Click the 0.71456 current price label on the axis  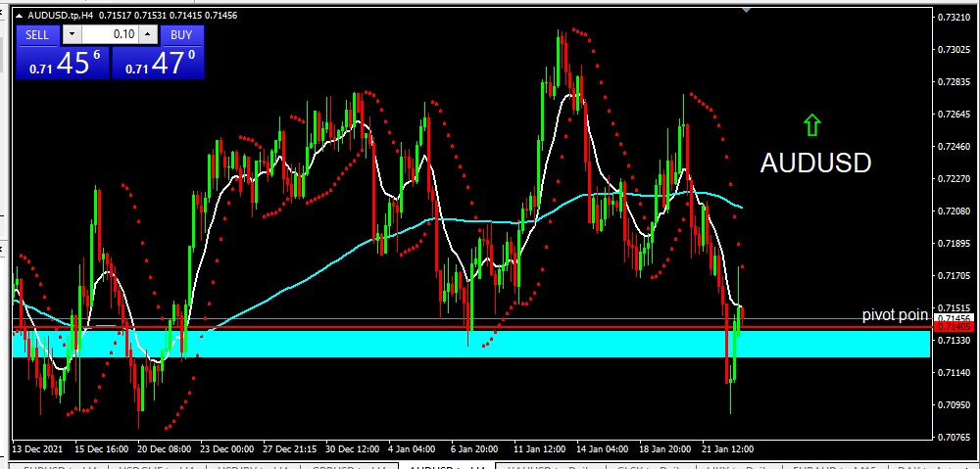click(954, 318)
